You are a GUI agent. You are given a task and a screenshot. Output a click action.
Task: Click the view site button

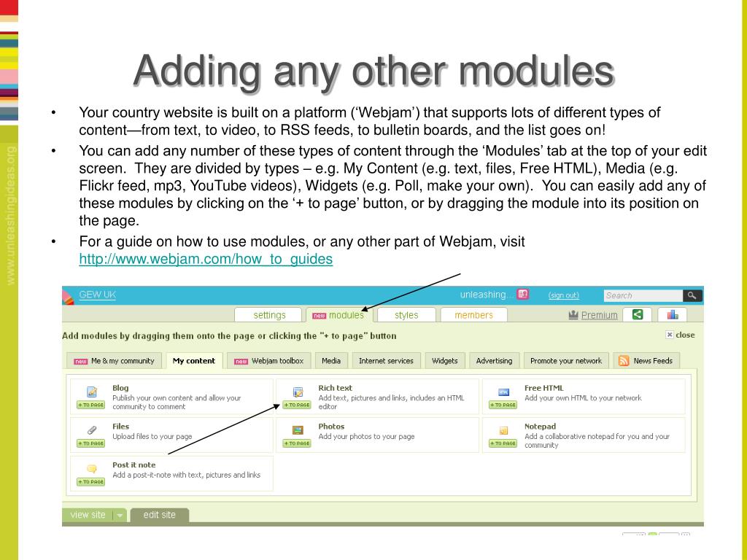88,515
